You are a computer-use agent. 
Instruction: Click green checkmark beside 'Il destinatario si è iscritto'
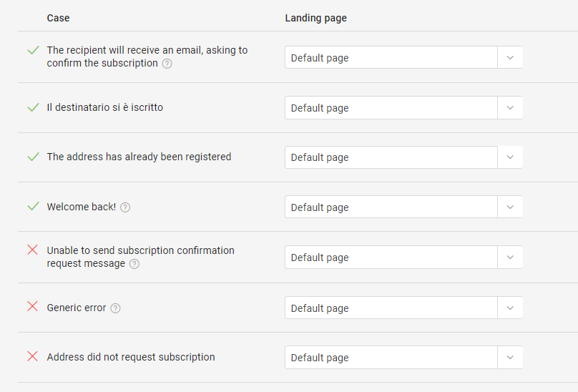pyautogui.click(x=32, y=107)
